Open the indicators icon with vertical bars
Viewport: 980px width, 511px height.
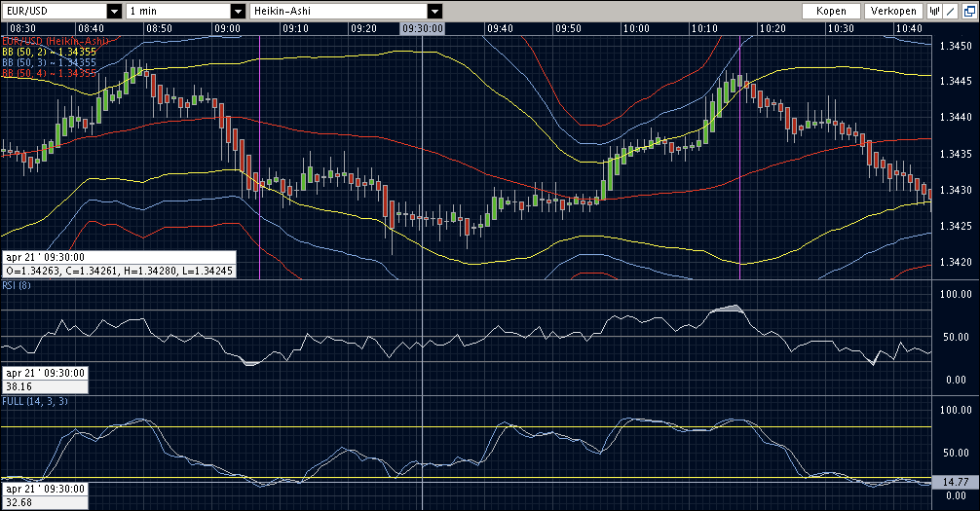pos(934,11)
